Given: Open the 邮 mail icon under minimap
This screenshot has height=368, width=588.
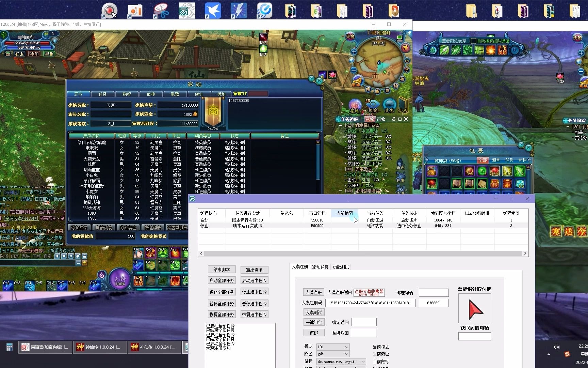Looking at the screenshot, I should (x=377, y=91).
